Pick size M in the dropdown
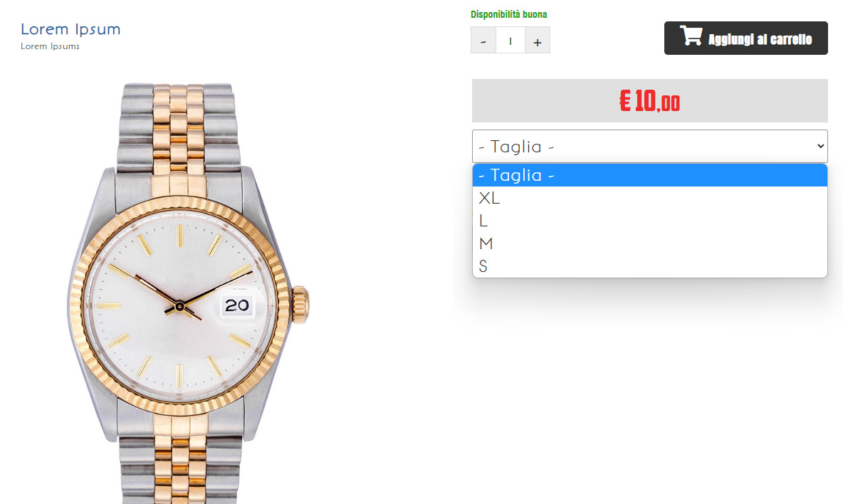Image resolution: width=843 pixels, height=504 pixels. click(x=649, y=243)
